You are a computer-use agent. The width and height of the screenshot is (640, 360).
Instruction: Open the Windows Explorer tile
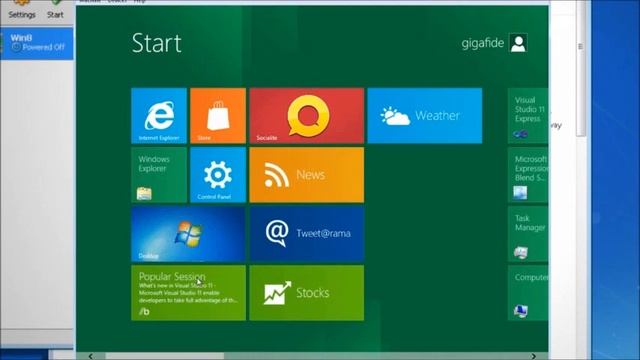click(159, 175)
